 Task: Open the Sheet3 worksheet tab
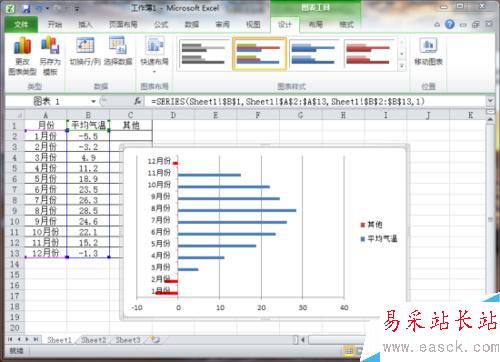[x=128, y=340]
